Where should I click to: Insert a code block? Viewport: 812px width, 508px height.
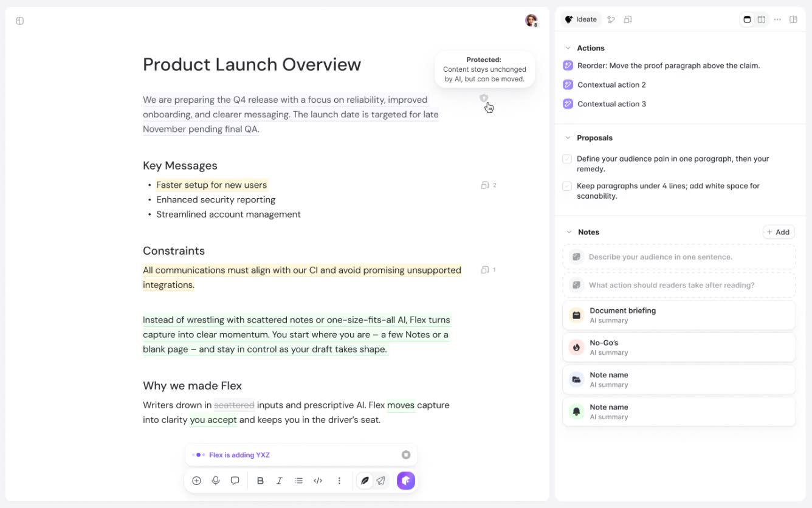[x=318, y=481]
